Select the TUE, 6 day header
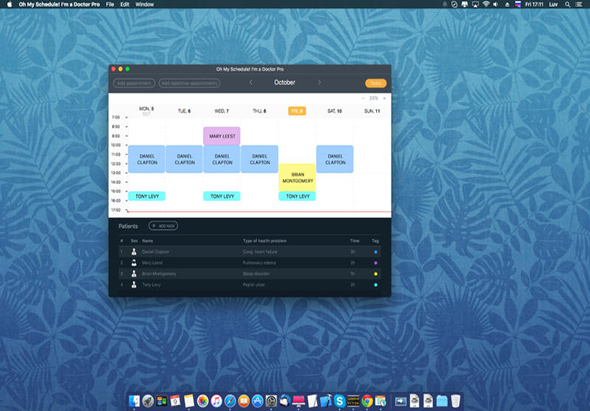This screenshot has width=590, height=411. [x=184, y=111]
